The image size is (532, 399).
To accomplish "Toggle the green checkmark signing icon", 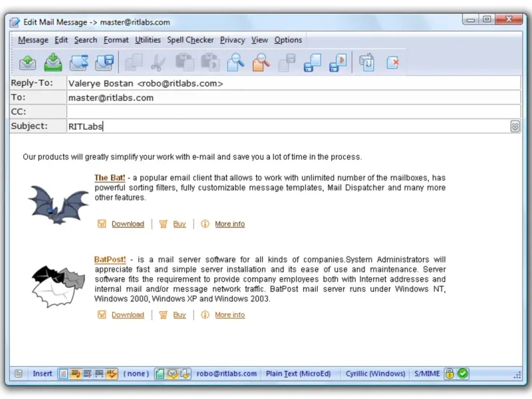I will click(463, 374).
